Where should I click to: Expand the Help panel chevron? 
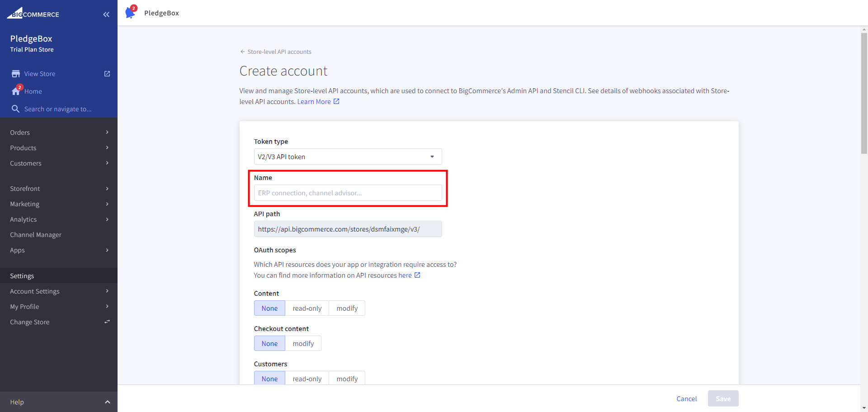108,402
